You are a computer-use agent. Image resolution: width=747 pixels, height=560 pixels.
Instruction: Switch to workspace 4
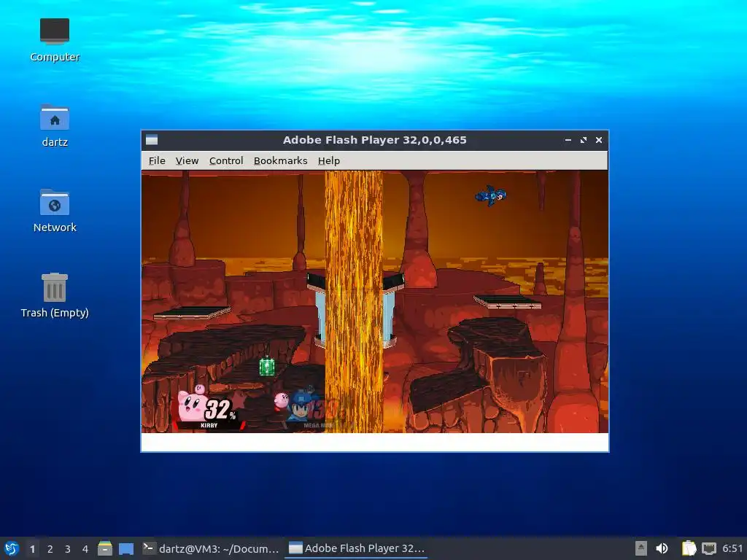85,548
